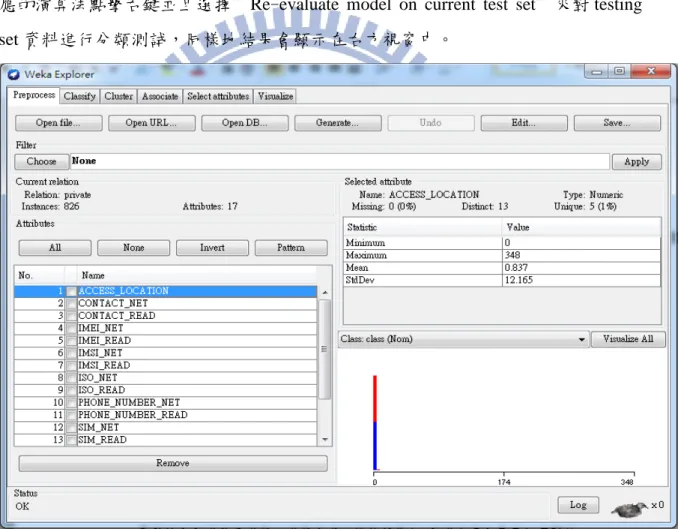Click the Weka Explorer title bar icon
The image size is (678, 529).
point(13,74)
